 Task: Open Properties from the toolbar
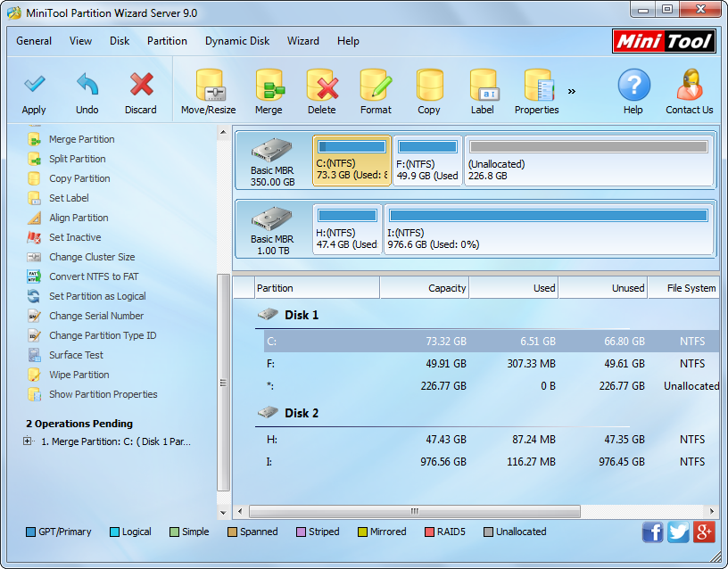point(539,85)
